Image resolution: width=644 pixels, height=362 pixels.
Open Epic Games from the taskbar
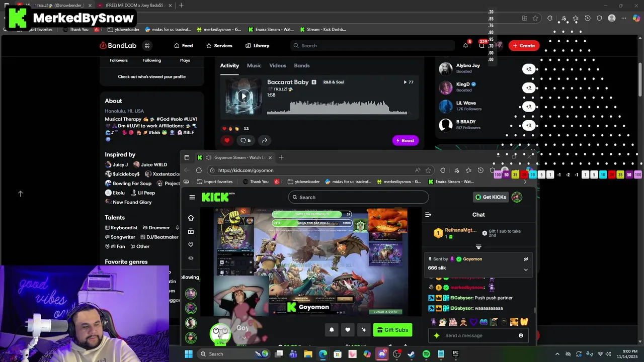tap(456, 354)
